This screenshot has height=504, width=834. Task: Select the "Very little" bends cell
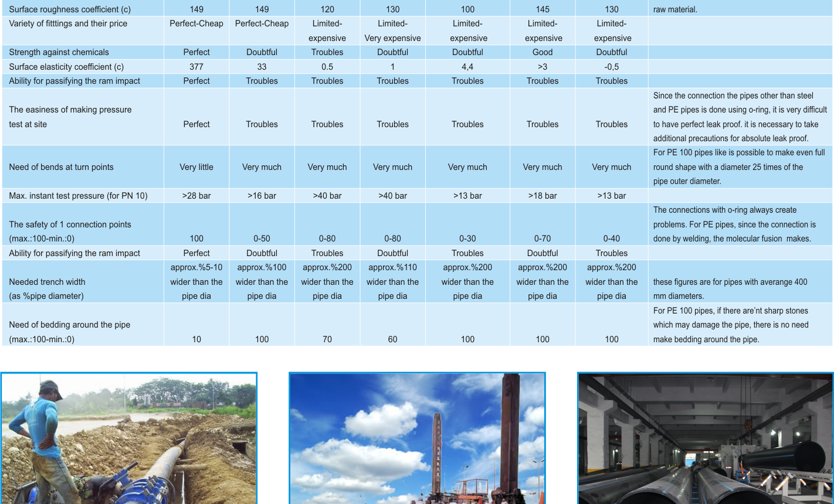pos(196,167)
